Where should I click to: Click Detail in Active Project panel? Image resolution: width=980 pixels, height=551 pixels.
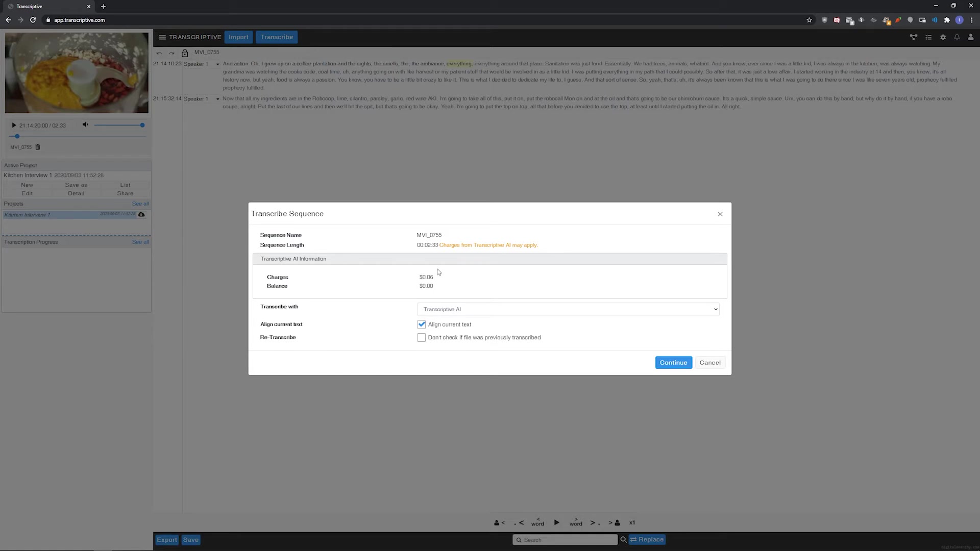click(76, 193)
